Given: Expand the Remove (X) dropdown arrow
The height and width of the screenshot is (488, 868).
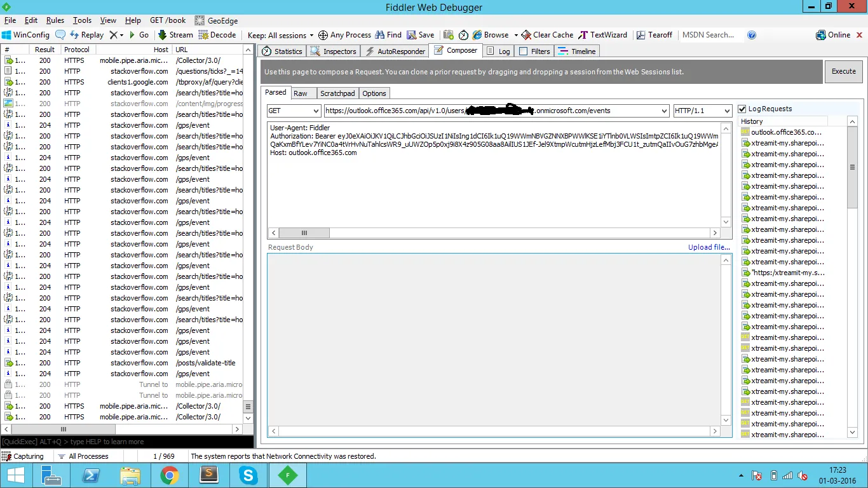Looking at the screenshot, I should tap(121, 35).
